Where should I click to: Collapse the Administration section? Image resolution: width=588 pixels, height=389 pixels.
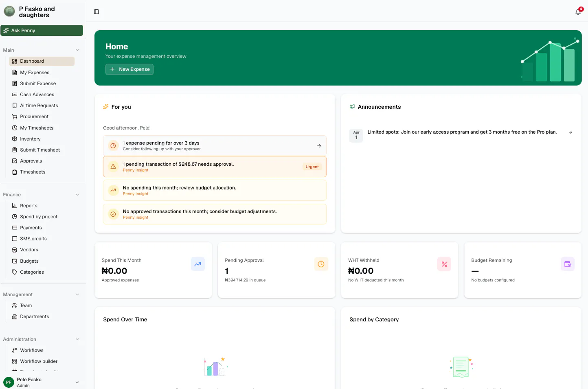tap(77, 339)
